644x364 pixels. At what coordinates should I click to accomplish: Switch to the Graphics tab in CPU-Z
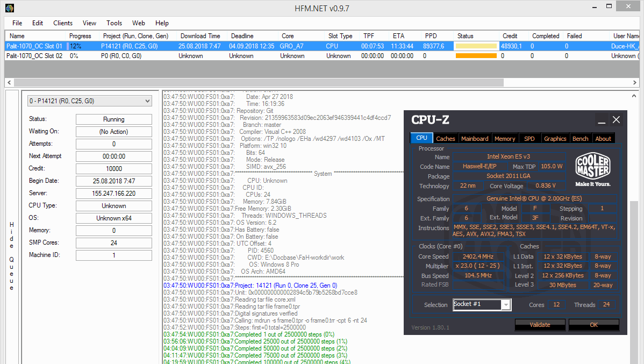coord(555,139)
